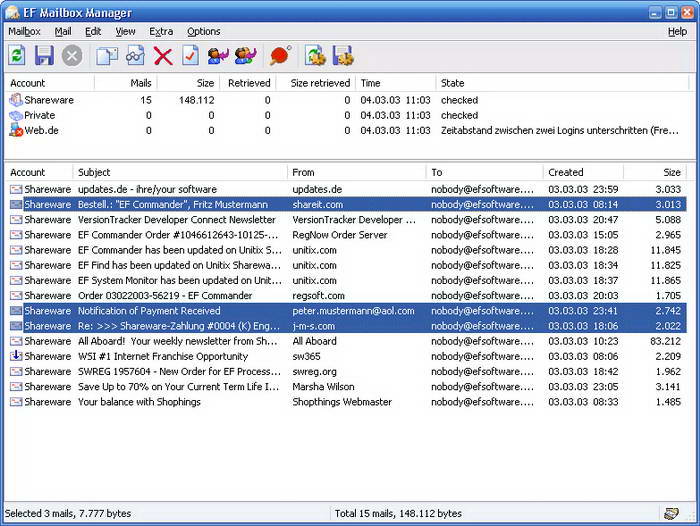This screenshot has height=526, width=700.
Task: Click the red ping-pong paddle icon
Action: pos(280,56)
